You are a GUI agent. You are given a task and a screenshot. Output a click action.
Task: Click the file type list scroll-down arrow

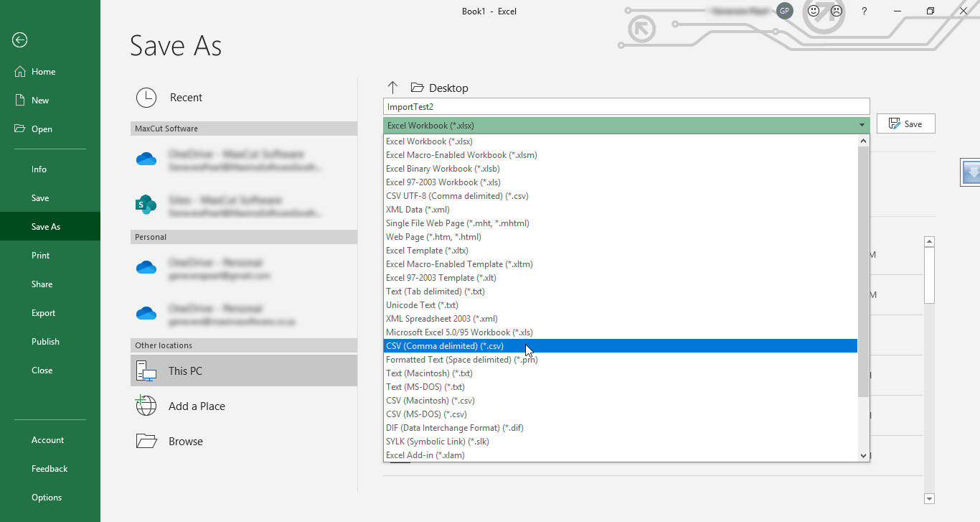coord(864,455)
